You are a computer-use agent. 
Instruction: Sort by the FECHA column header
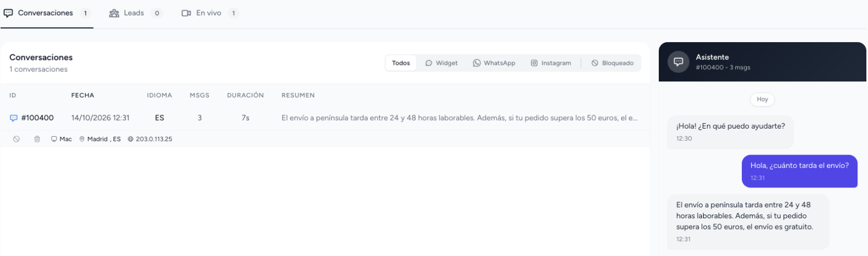tap(83, 95)
